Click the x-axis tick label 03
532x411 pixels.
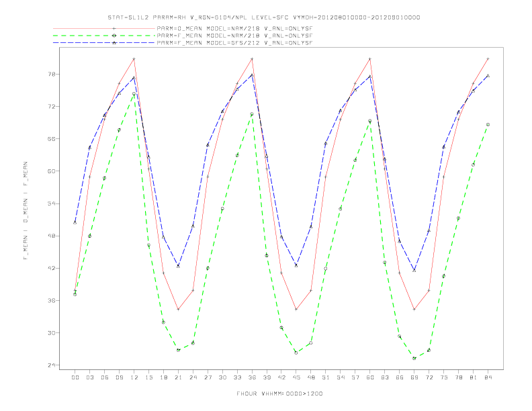point(89,377)
